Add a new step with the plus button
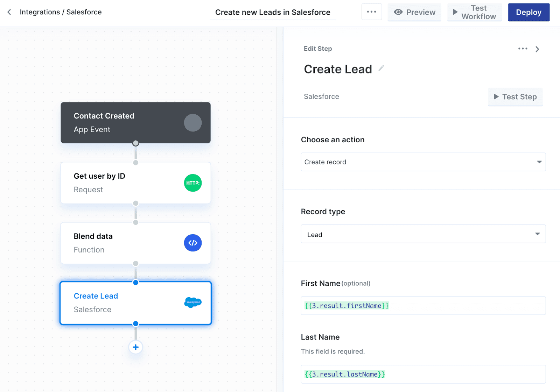This screenshot has height=392, width=560. (136, 347)
